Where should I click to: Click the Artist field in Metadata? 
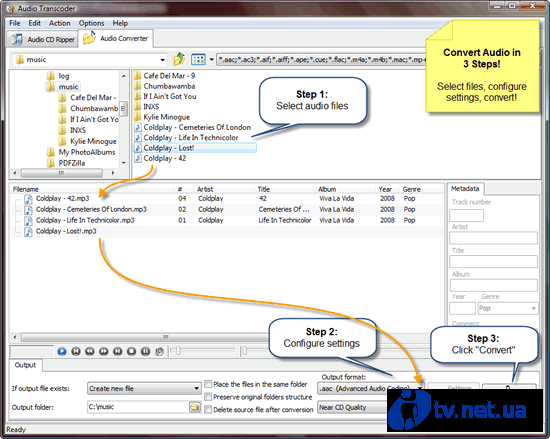tap(493, 238)
